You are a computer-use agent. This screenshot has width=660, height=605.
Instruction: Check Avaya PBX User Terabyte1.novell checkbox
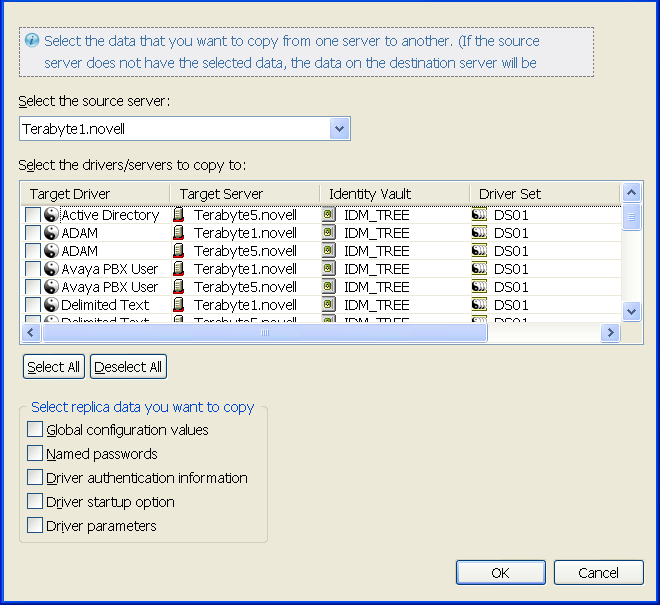pyautogui.click(x=33, y=269)
